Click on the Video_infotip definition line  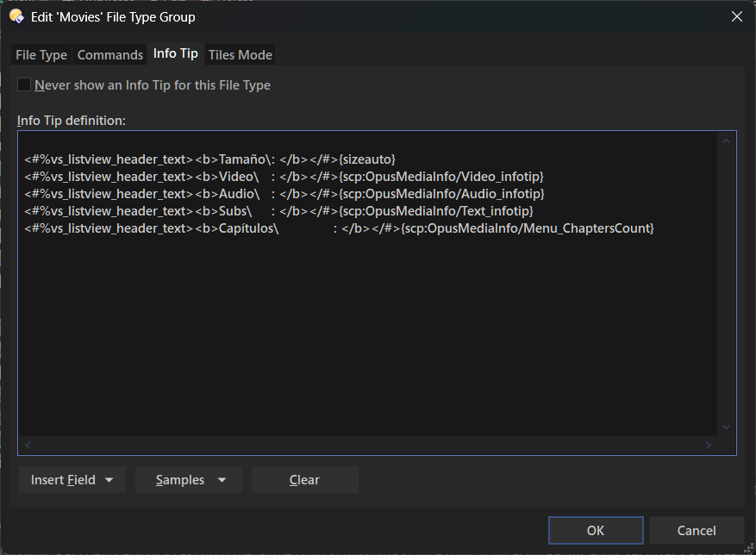tap(284, 177)
